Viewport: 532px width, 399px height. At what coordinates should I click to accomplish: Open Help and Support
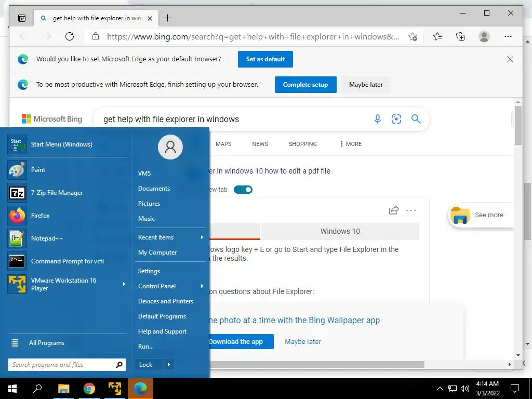(162, 331)
